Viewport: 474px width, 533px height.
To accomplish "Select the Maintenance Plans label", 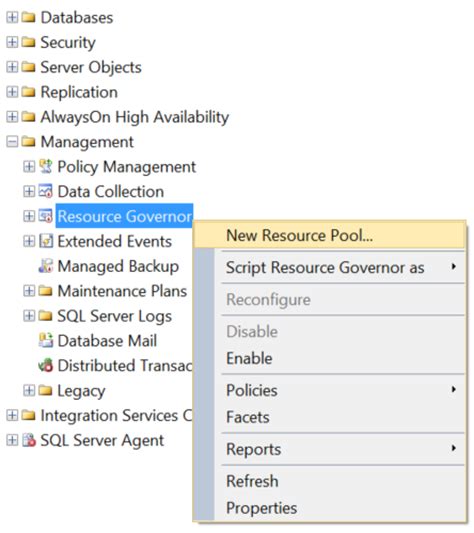I will pyautogui.click(x=122, y=291).
